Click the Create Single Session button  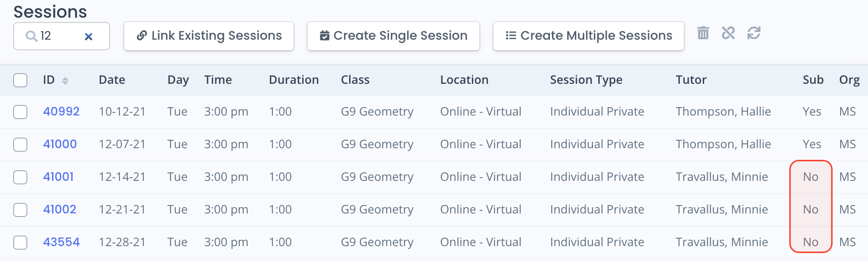[393, 36]
